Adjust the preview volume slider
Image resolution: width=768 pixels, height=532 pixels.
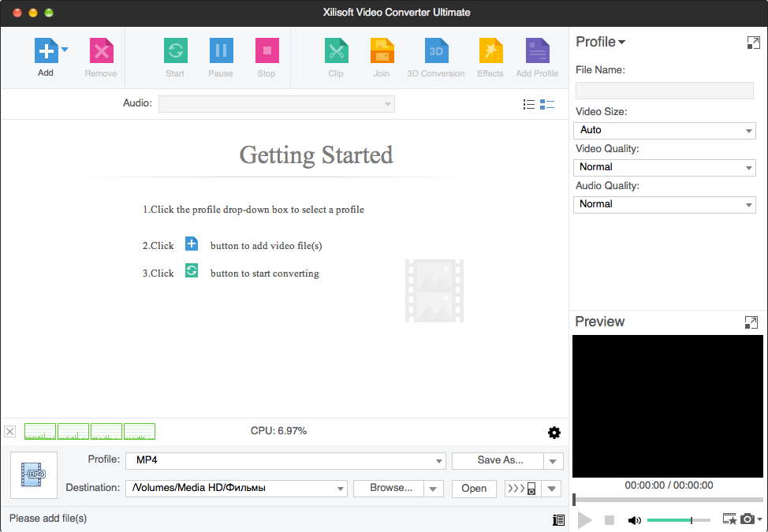point(678,519)
